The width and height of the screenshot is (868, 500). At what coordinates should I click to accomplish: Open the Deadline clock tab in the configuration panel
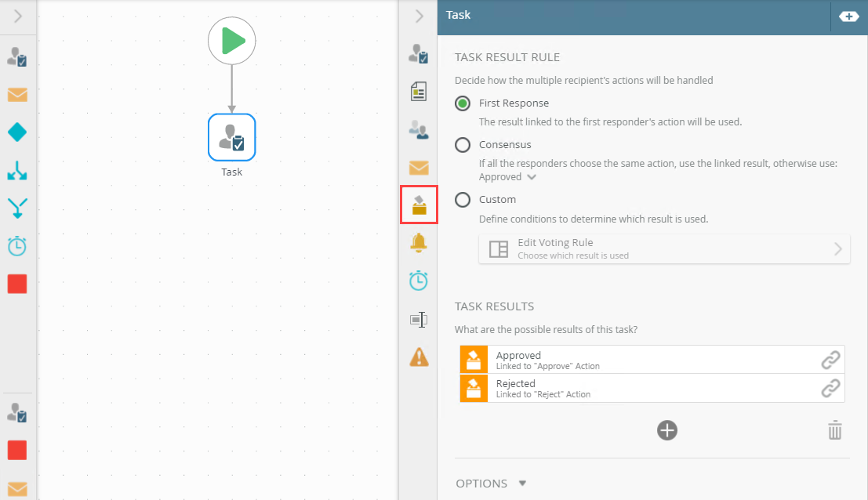(419, 281)
